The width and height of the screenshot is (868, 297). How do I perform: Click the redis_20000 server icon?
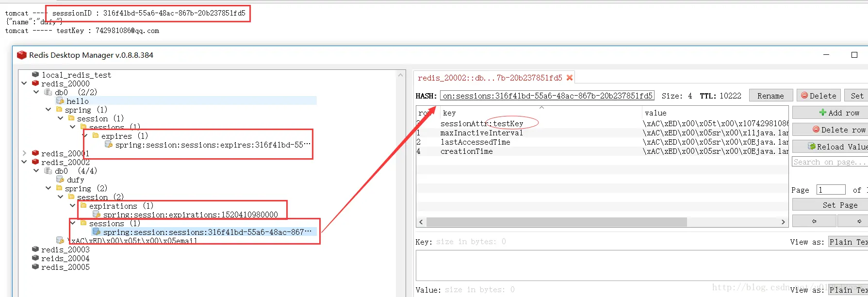pyautogui.click(x=35, y=83)
